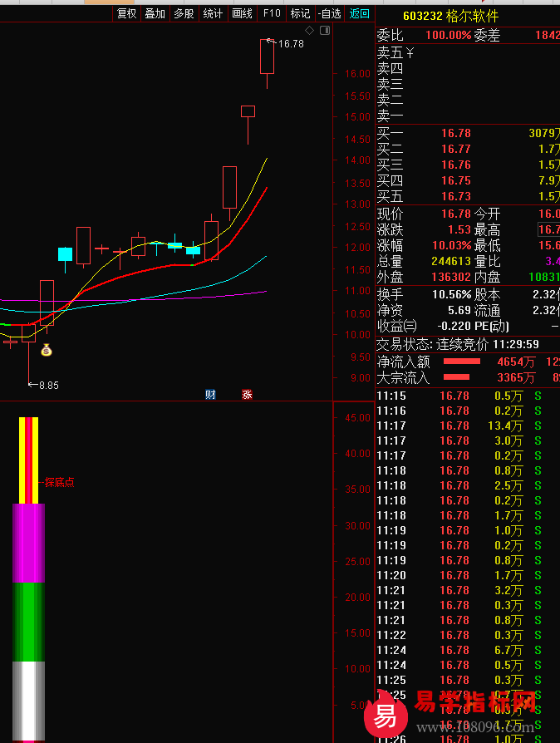Screen dimensions: 560x743
Task: Click the 易 logo icon
Action: point(386,716)
